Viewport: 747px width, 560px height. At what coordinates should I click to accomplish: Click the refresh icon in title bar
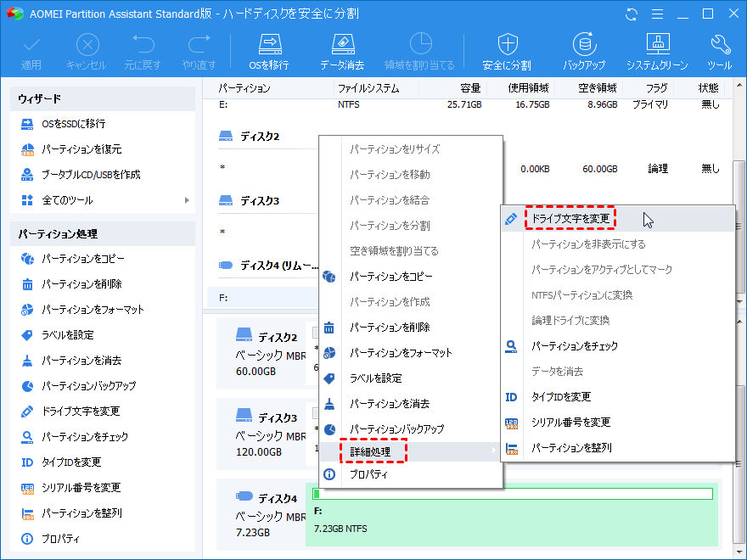[632, 14]
